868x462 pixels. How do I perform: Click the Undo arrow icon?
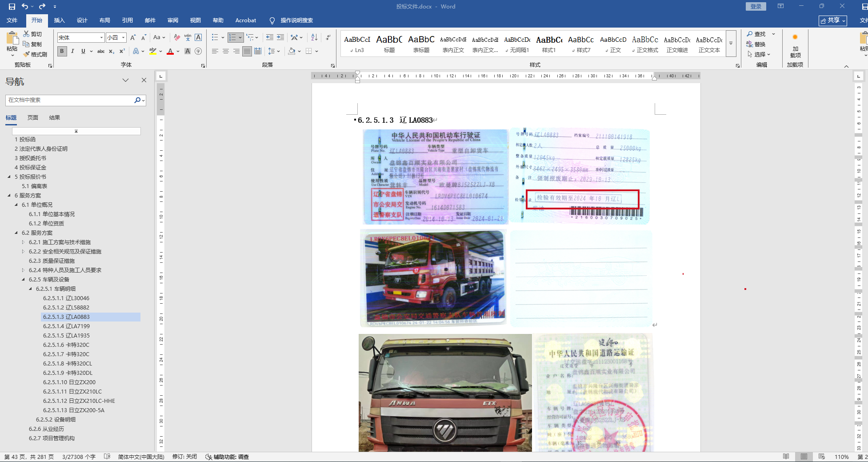(25, 6)
